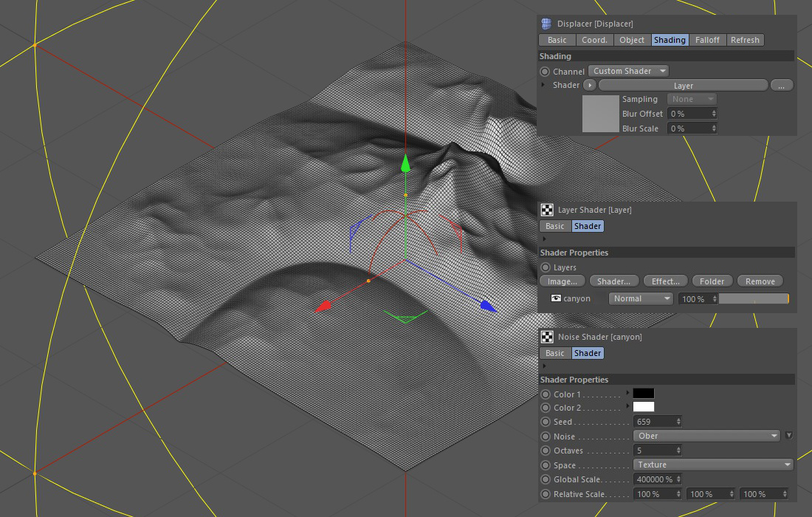
Task: Toggle the Channel animation radio dot
Action: (545, 72)
